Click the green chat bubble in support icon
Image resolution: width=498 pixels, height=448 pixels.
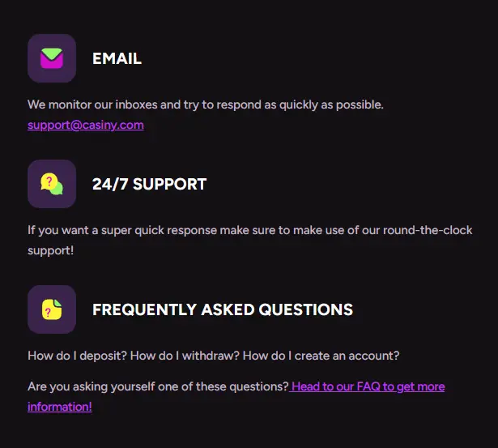(57, 189)
